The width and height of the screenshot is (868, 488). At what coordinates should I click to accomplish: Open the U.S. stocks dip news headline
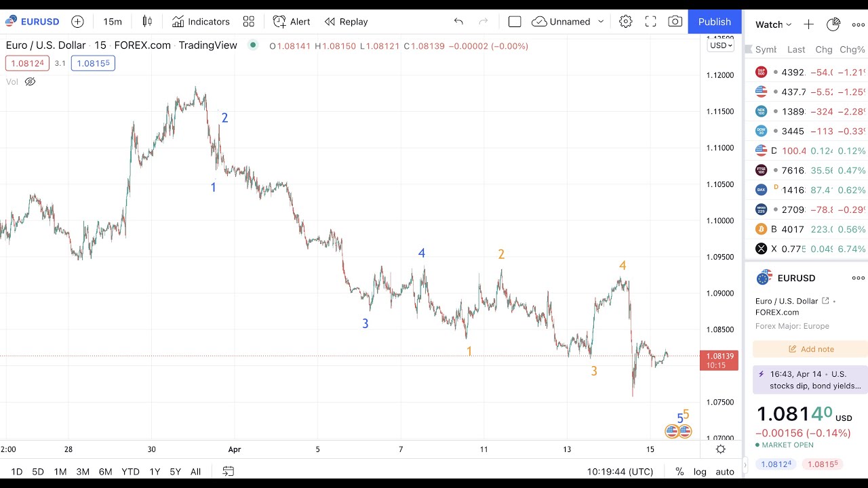(810, 380)
